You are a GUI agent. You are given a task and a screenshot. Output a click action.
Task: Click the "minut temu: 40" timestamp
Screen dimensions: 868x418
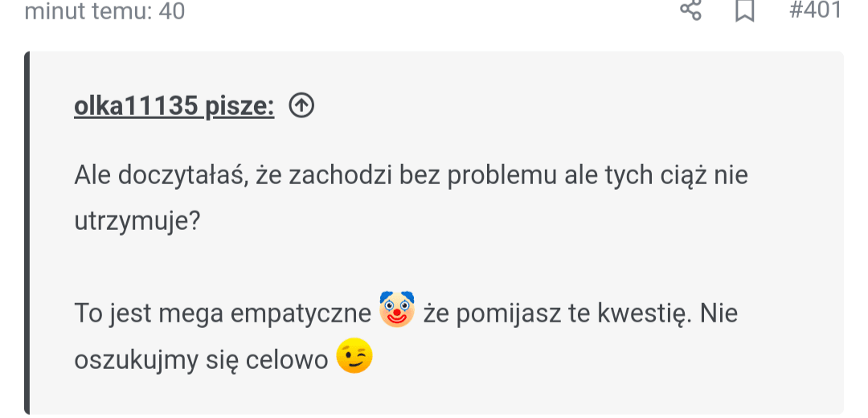pos(105,11)
